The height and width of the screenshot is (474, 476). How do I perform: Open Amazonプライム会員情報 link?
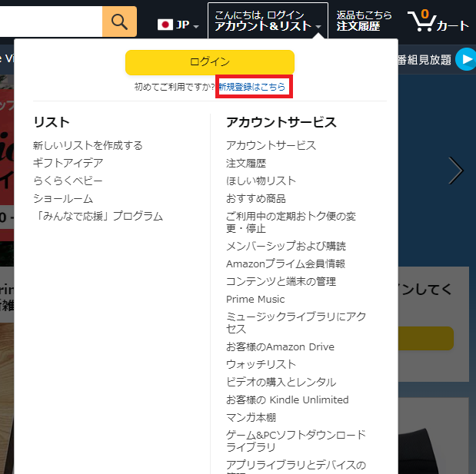coord(285,264)
